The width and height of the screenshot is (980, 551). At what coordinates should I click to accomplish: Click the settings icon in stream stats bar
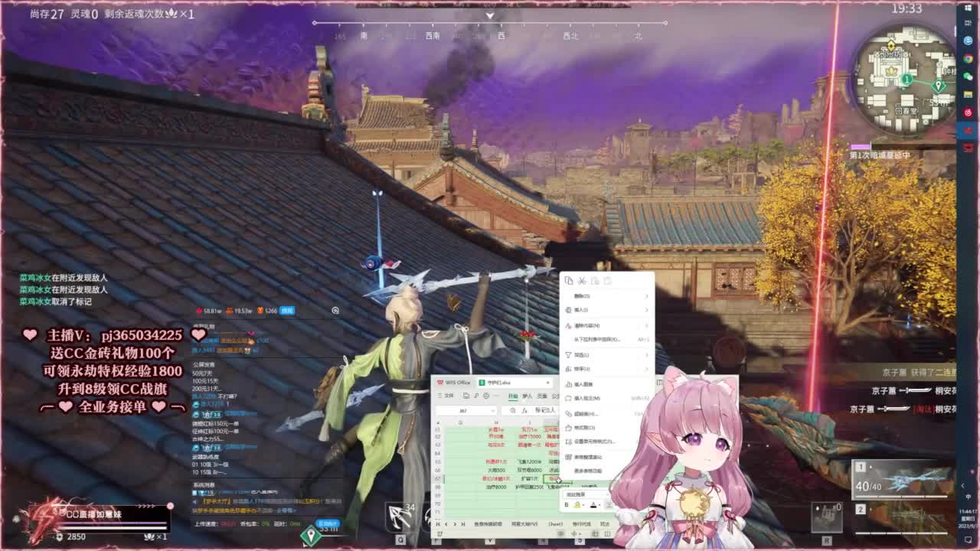(x=335, y=311)
